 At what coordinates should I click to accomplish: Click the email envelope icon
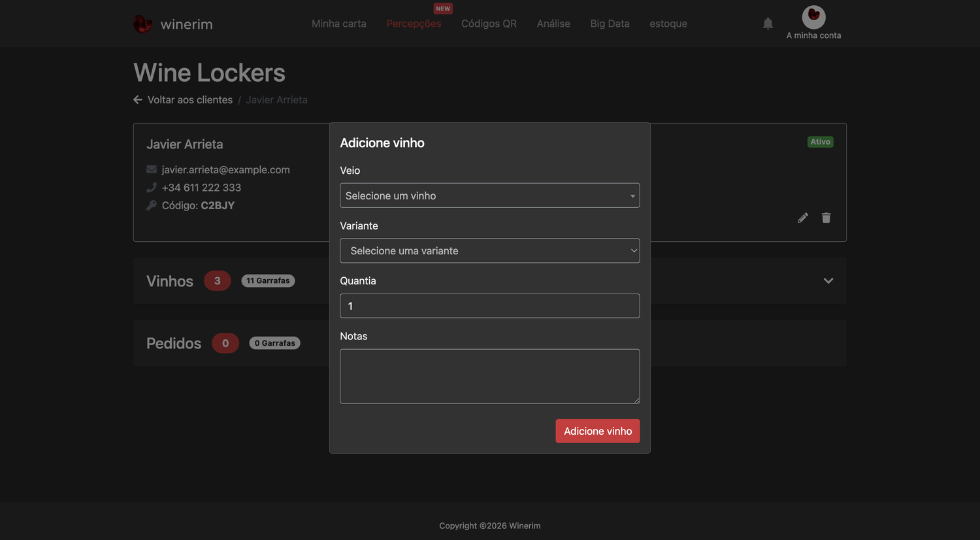(152, 169)
